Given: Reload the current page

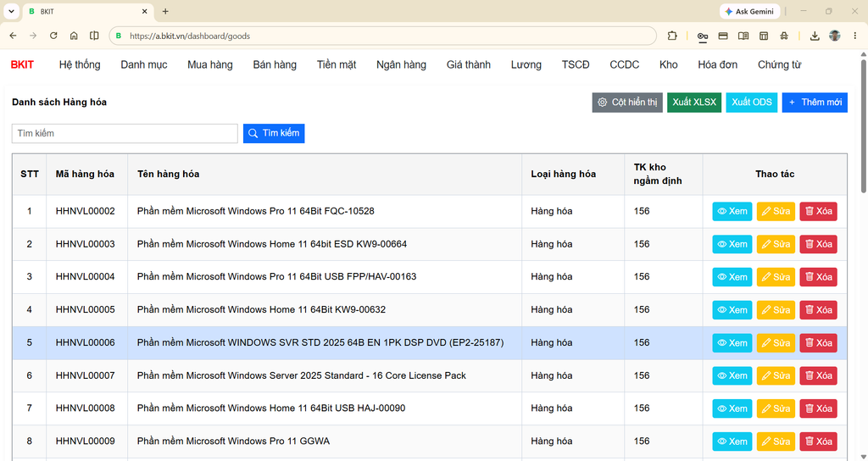Looking at the screenshot, I should coord(53,36).
